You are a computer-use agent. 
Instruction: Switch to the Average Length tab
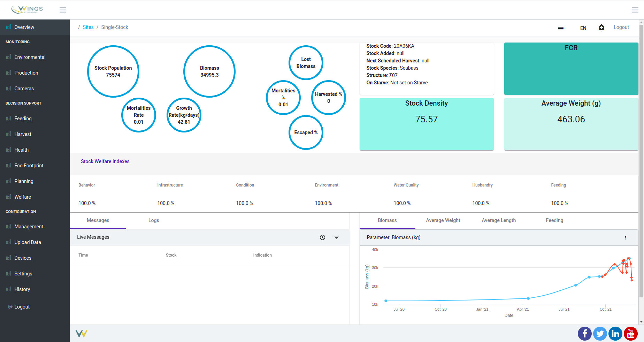point(499,220)
